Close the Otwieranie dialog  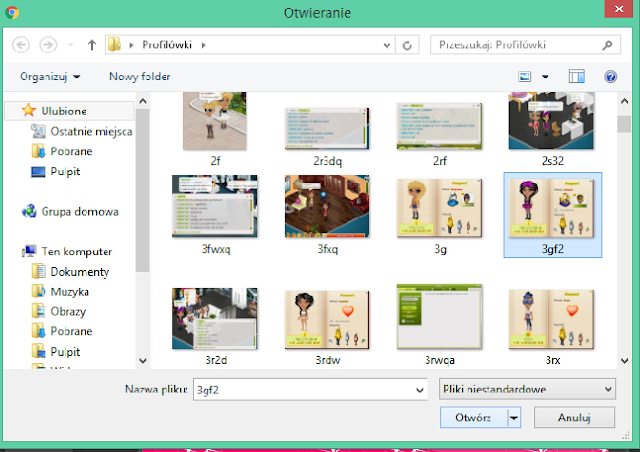pos(619,9)
